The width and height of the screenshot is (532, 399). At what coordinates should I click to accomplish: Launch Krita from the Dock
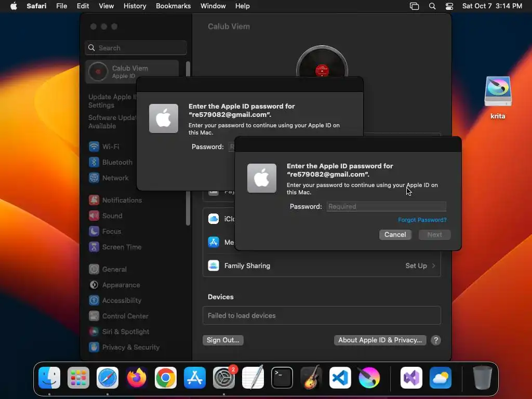[x=369, y=378]
